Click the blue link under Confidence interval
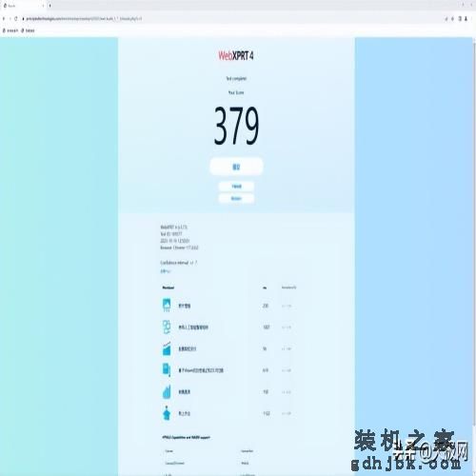 [166, 271]
